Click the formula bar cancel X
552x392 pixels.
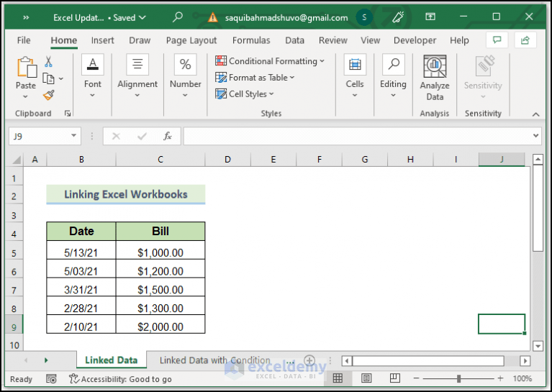point(116,136)
